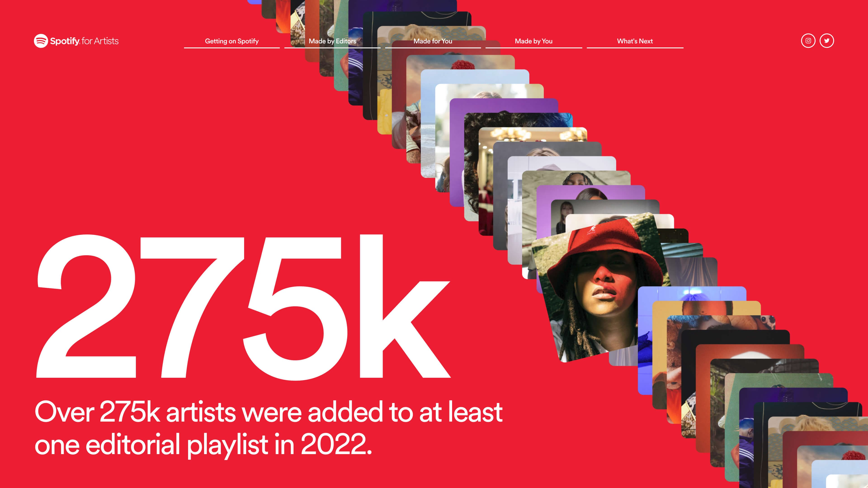Open the Instagram social icon
This screenshot has width=868, height=488.
click(808, 41)
